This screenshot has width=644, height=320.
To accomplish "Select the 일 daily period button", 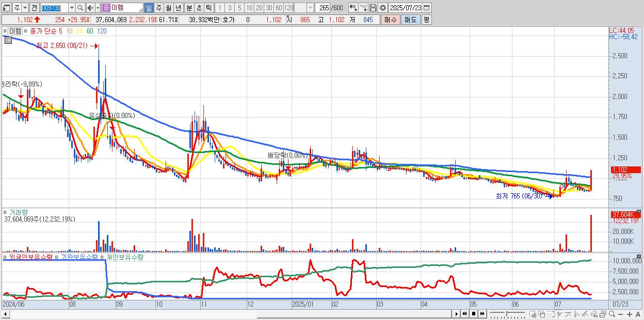I will [149, 8].
